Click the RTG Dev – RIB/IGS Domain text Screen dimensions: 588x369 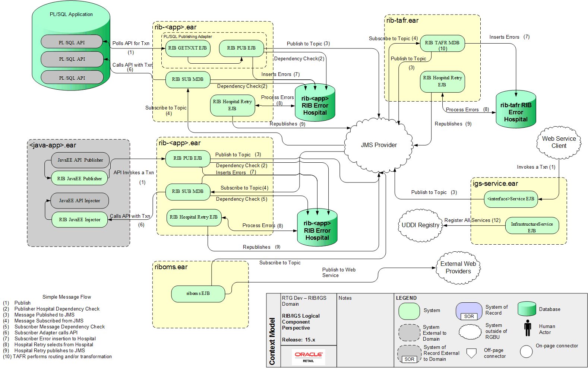coord(304,301)
